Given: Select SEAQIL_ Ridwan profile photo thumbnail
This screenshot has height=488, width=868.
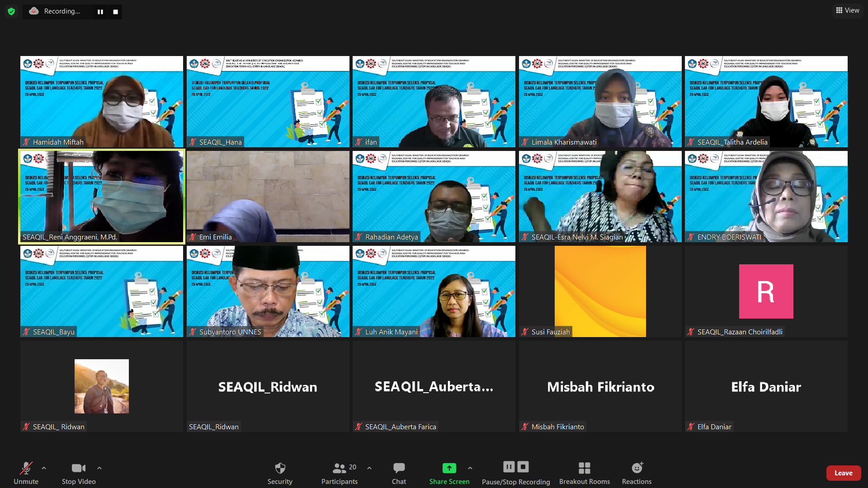Looking at the screenshot, I should pos(102,386).
